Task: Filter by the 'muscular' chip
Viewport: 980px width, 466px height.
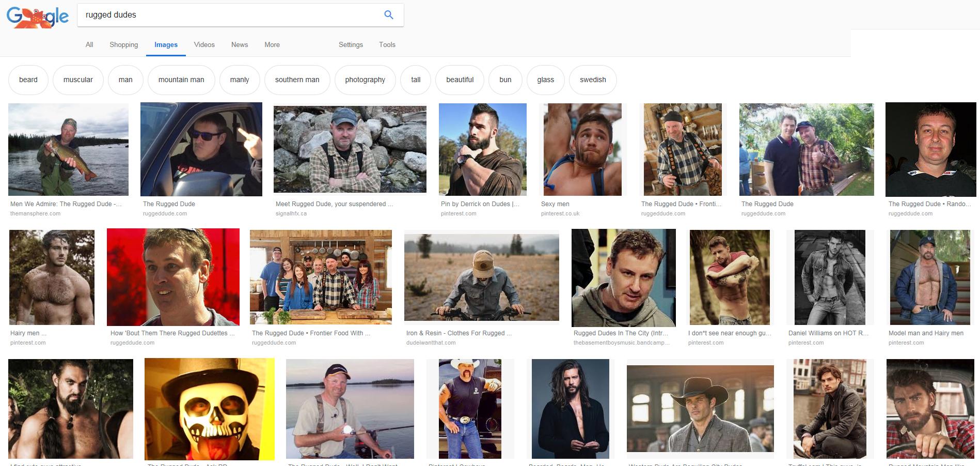Action: click(x=78, y=80)
